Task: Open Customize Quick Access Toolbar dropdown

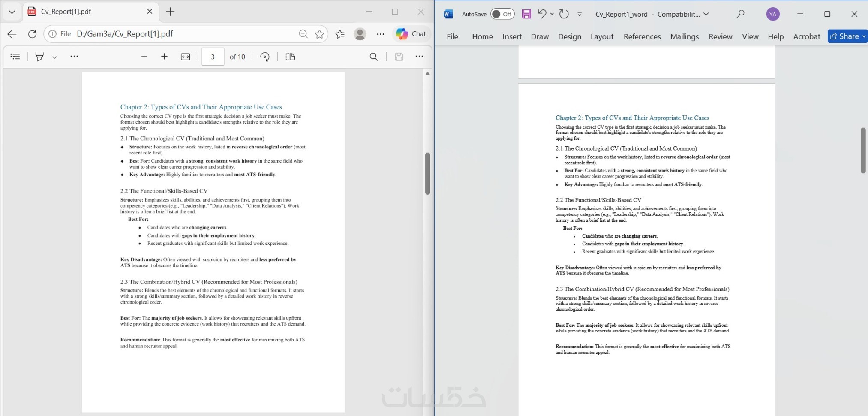Action: tap(580, 14)
